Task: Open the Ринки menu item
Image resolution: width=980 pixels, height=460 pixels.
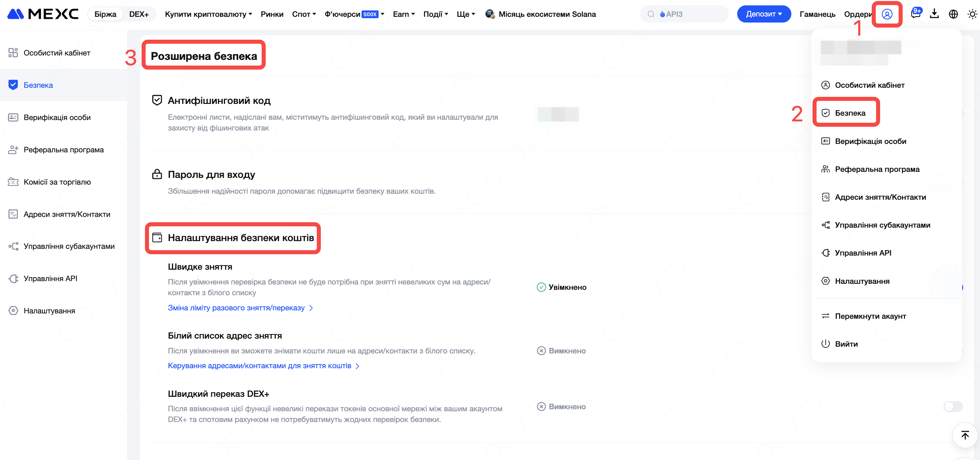Action: click(272, 14)
